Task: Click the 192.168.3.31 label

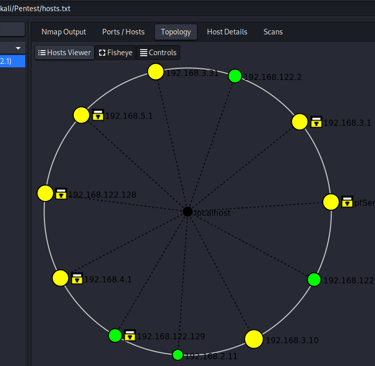Action: (192, 73)
